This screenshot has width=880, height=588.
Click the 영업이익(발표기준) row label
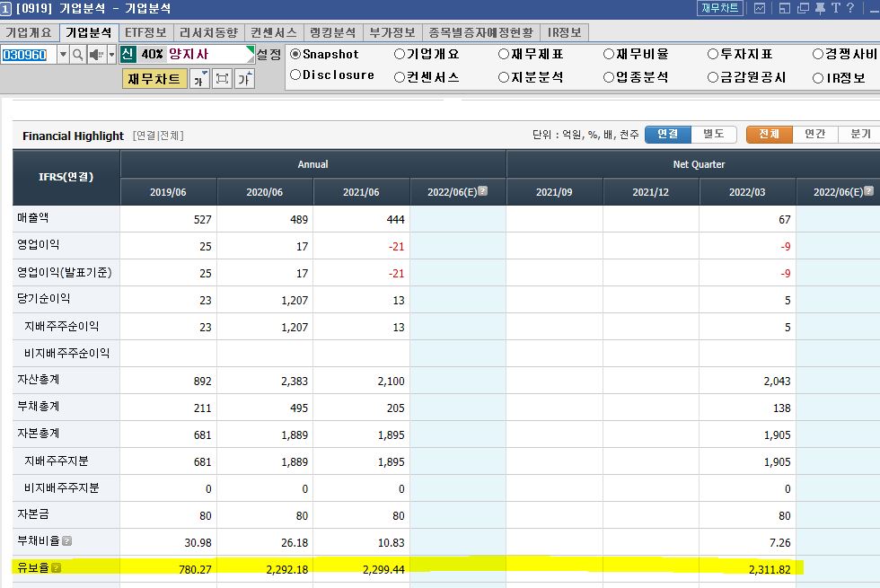point(65,272)
